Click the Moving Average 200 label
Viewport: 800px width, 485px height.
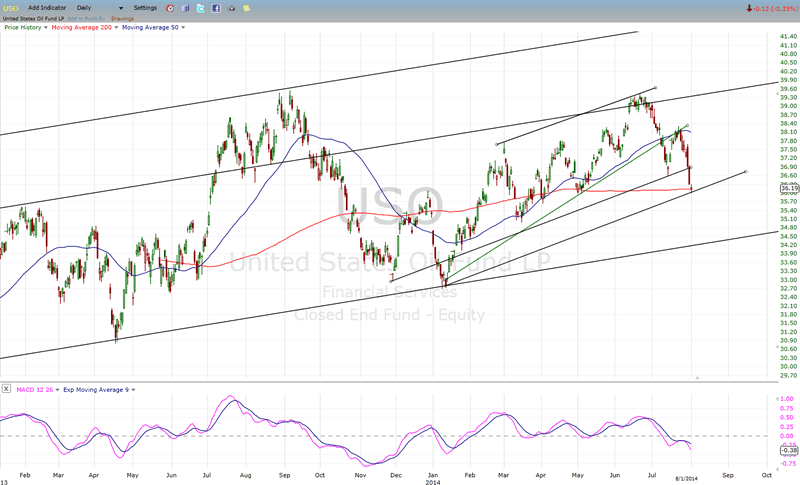[x=82, y=28]
